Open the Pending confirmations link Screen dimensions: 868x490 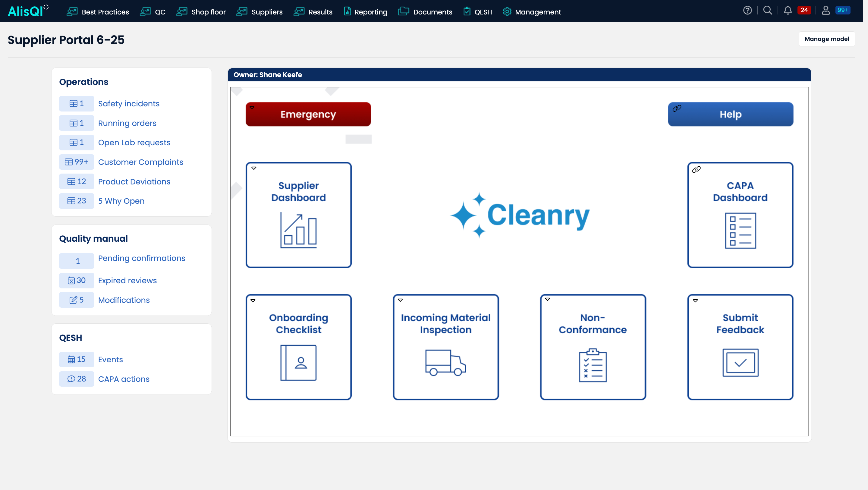click(142, 258)
